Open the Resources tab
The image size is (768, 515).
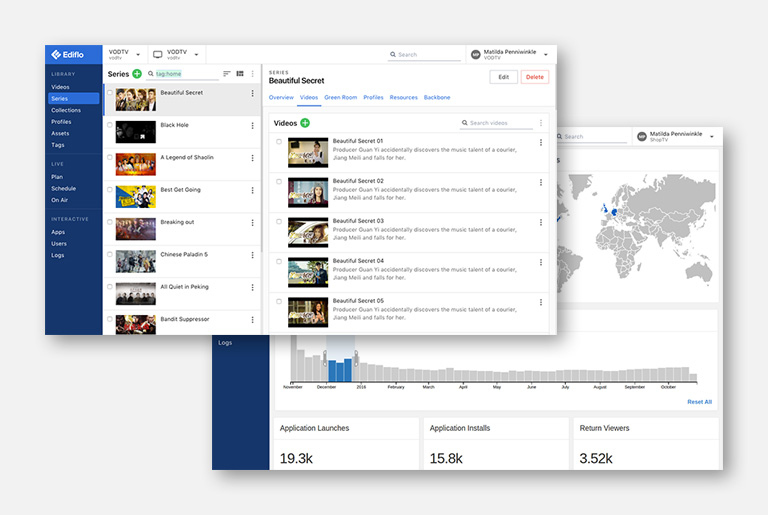[x=404, y=98]
